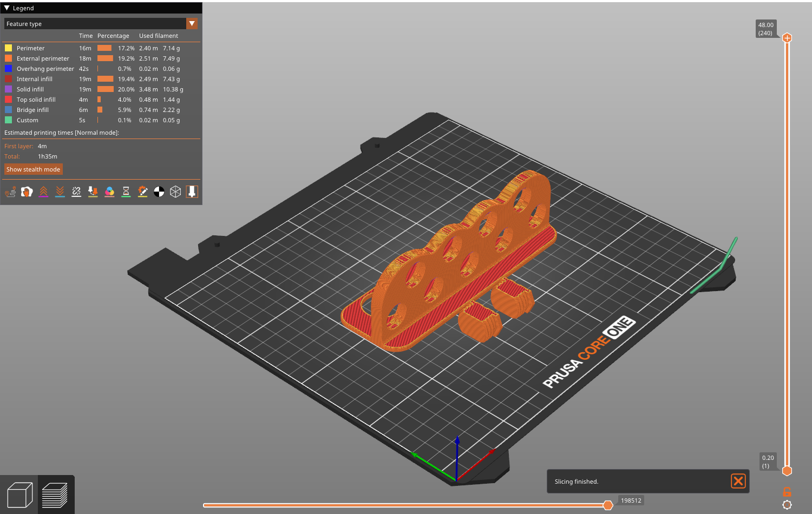Toggle Tool changes visibility icon
The width and height of the screenshot is (812, 514).
coord(93,192)
